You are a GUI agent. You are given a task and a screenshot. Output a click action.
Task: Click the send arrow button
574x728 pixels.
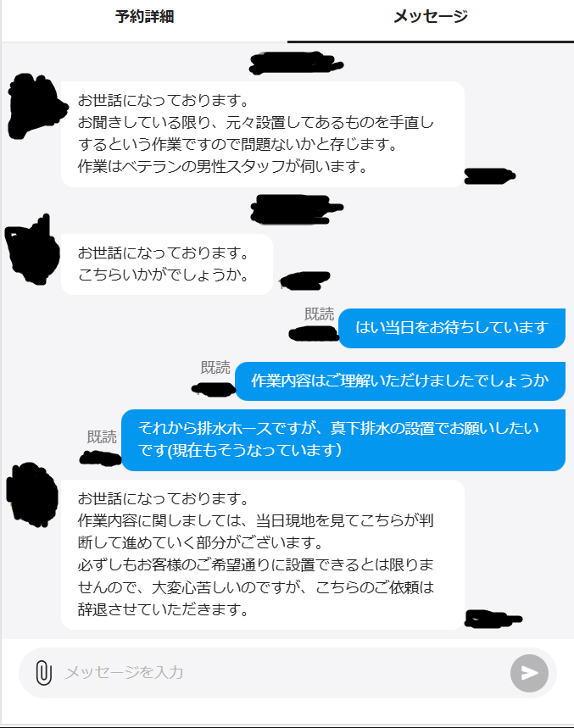(529, 673)
